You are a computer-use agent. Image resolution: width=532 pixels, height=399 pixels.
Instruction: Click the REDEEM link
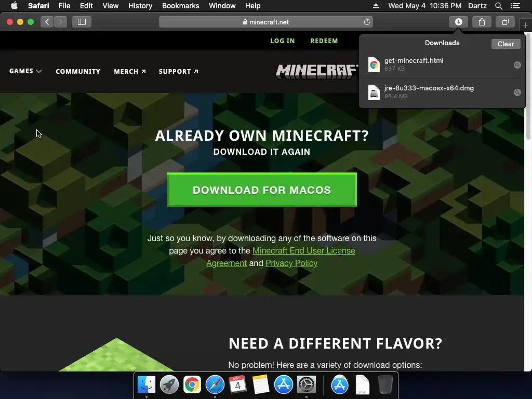pyautogui.click(x=324, y=41)
